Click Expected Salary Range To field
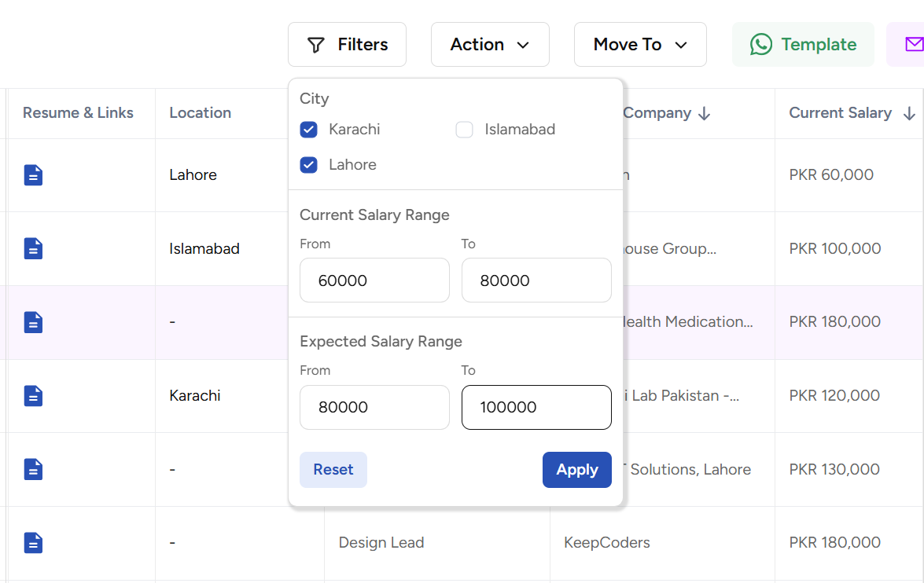The image size is (924, 583). coord(536,407)
